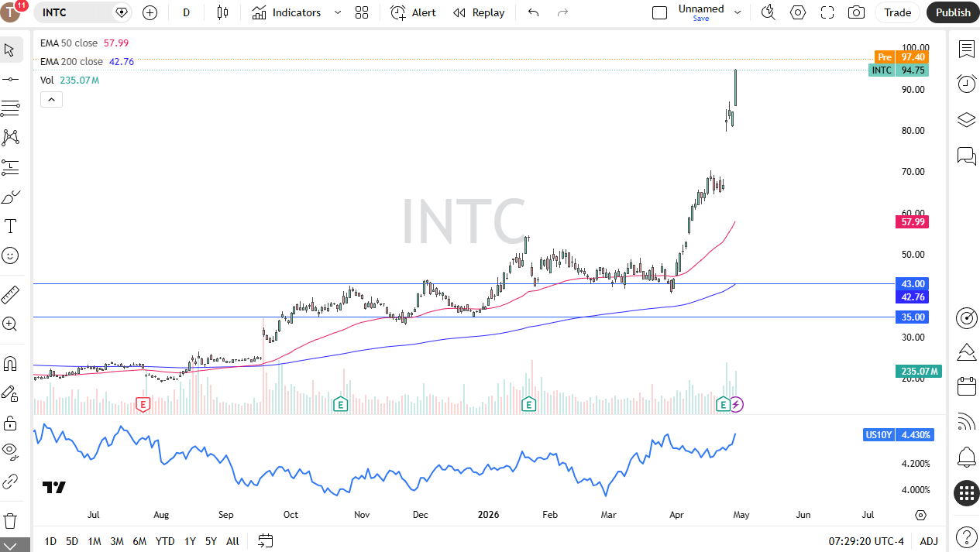980x552 pixels.
Task: Click the latest news lightning bolt marker
Action: click(737, 404)
